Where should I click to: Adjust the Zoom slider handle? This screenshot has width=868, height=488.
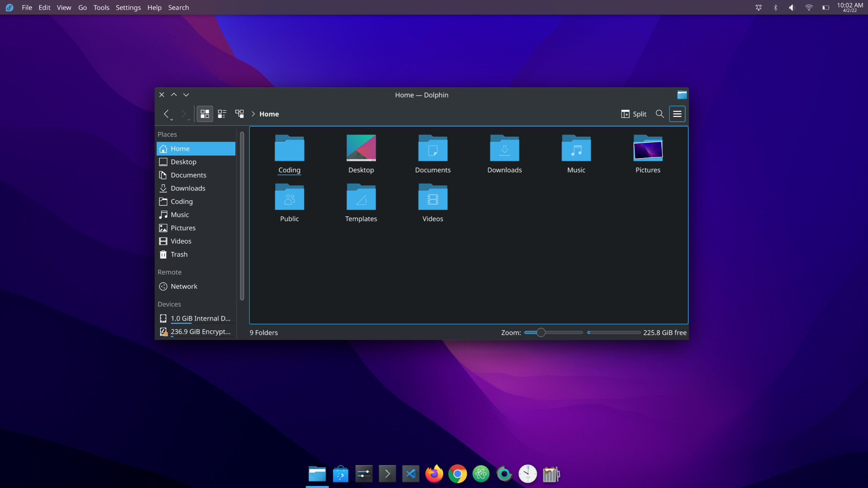click(541, 332)
